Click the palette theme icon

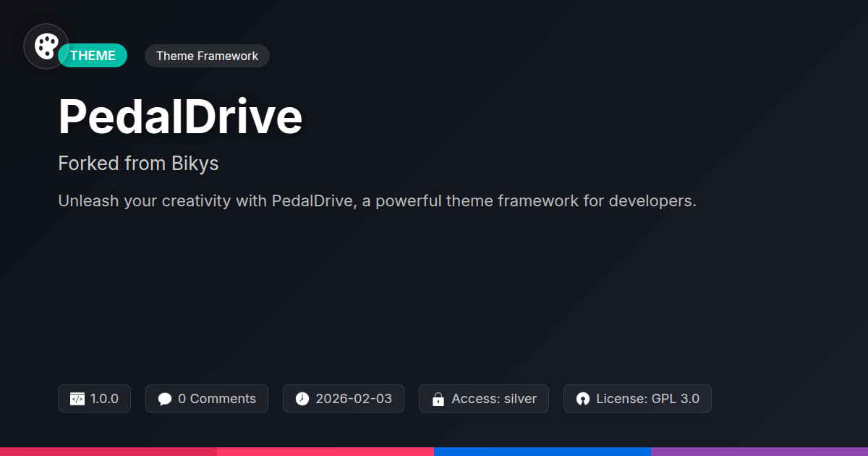tap(46, 46)
